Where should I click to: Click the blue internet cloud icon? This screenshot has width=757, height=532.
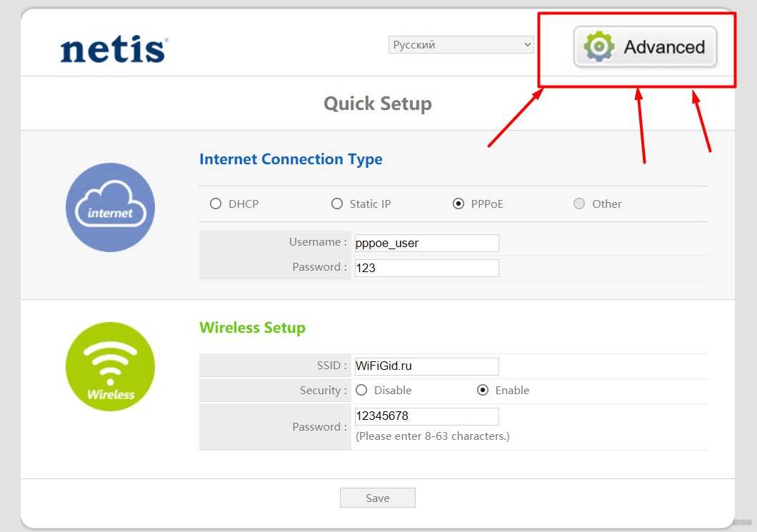[x=110, y=207]
